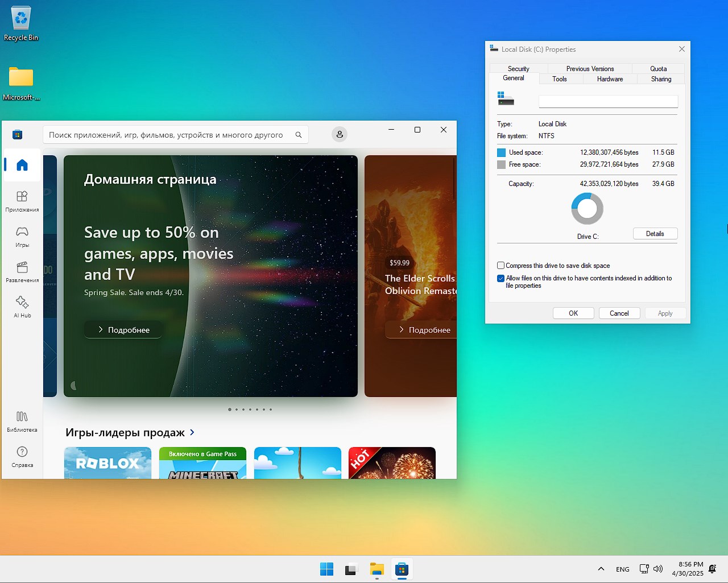Switch to the Security tab
The image size is (728, 583).
(x=518, y=69)
